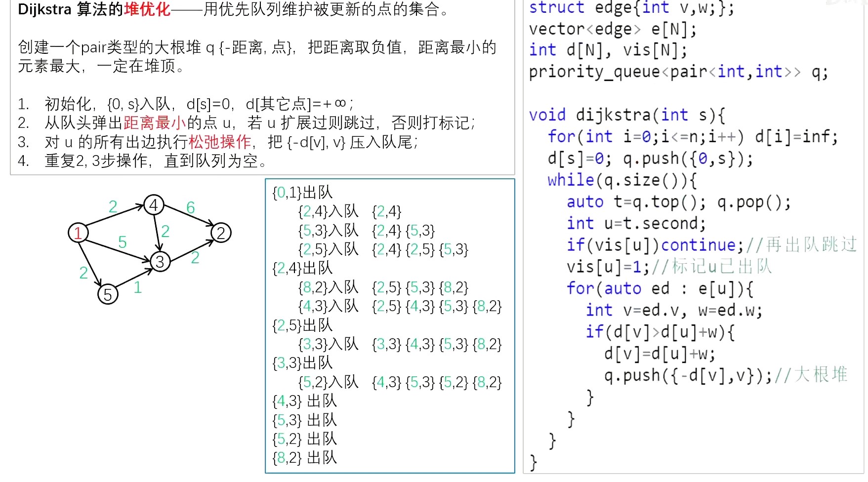Click code line auto t=q.top(); q.pop();
This screenshot has height=482, width=868.
tap(678, 202)
